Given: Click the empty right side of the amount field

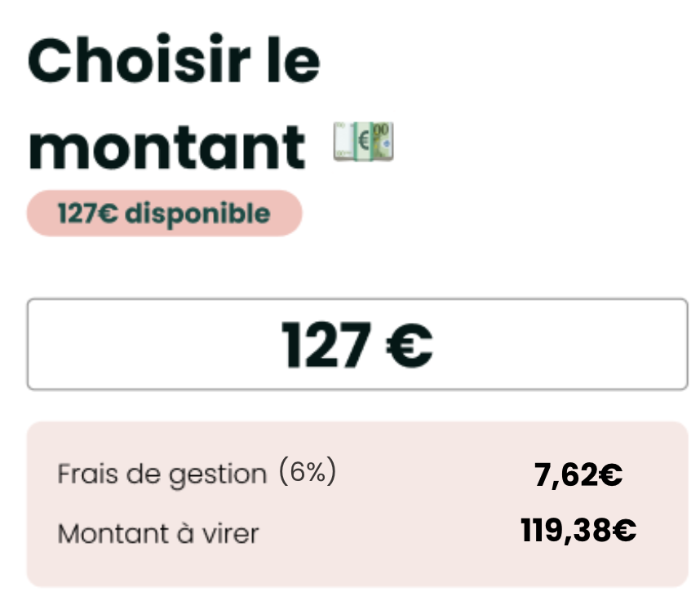Looking at the screenshot, I should tap(587, 344).
